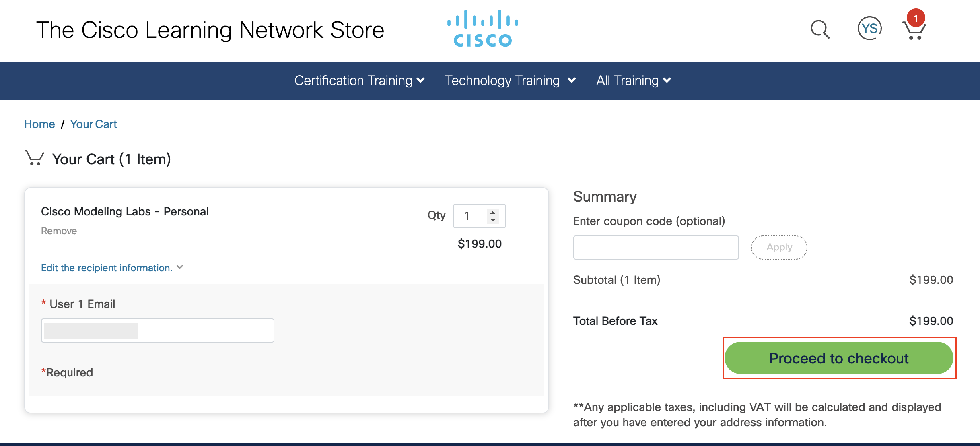Click the Cisco logo
This screenshot has height=446, width=980.
[x=482, y=29]
